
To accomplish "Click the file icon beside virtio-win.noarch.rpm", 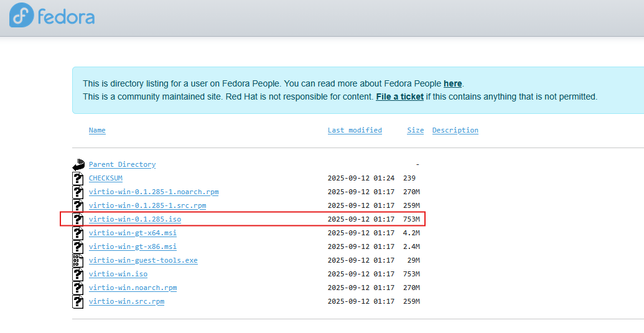I will coord(78,288).
